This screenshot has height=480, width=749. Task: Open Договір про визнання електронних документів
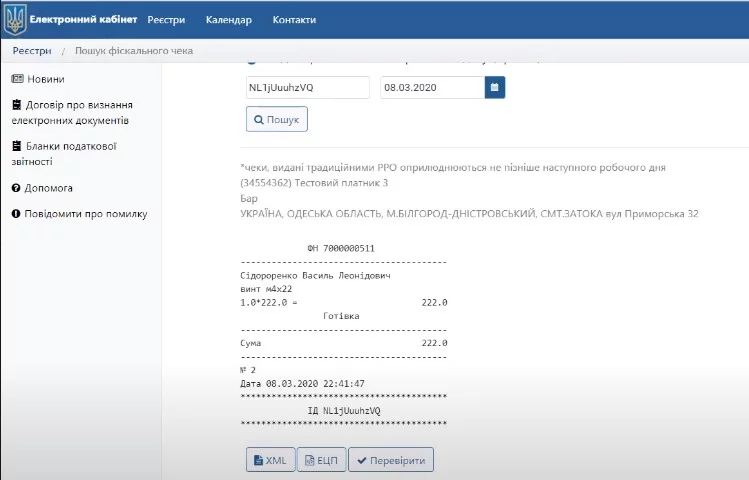(x=72, y=113)
